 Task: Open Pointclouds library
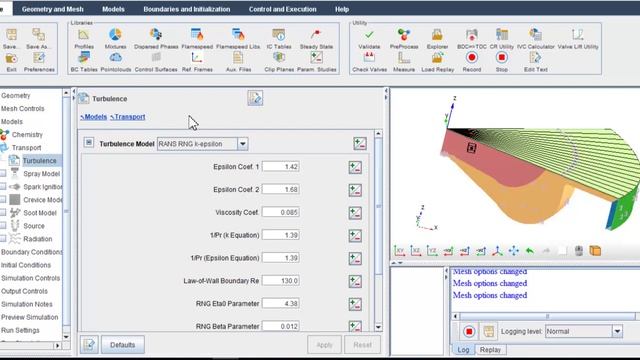[x=116, y=62]
